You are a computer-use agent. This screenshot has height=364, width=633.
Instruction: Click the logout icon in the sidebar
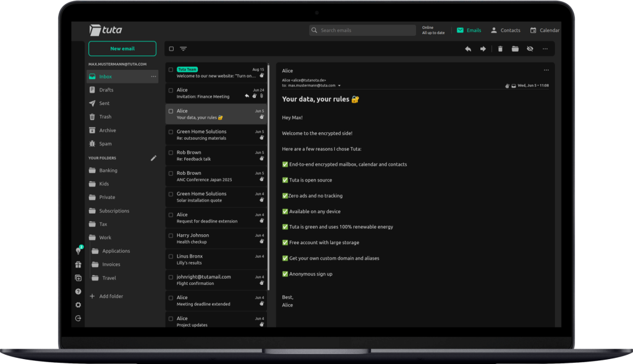(x=79, y=318)
